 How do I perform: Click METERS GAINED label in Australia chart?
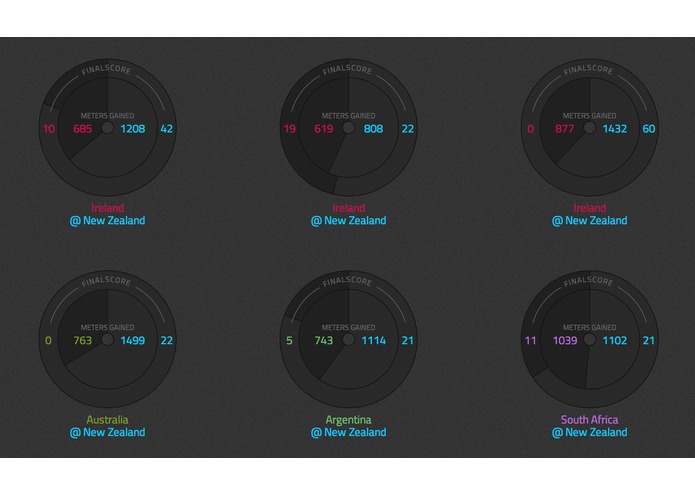pyautogui.click(x=107, y=327)
